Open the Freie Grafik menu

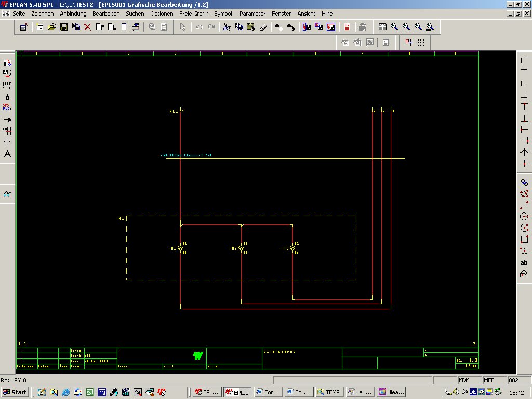193,14
